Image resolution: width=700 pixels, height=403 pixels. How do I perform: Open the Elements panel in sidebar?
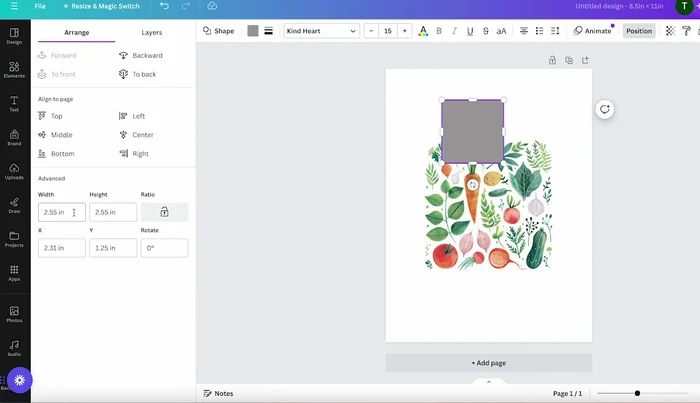click(14, 69)
